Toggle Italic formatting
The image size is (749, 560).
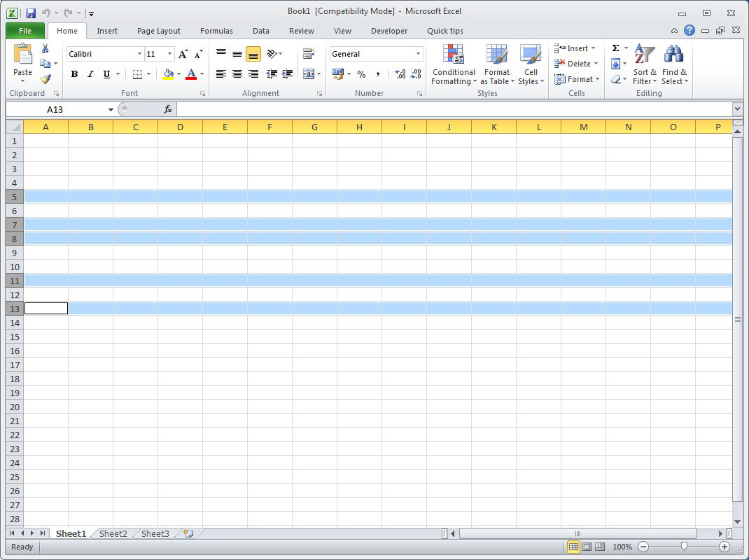[x=90, y=74]
